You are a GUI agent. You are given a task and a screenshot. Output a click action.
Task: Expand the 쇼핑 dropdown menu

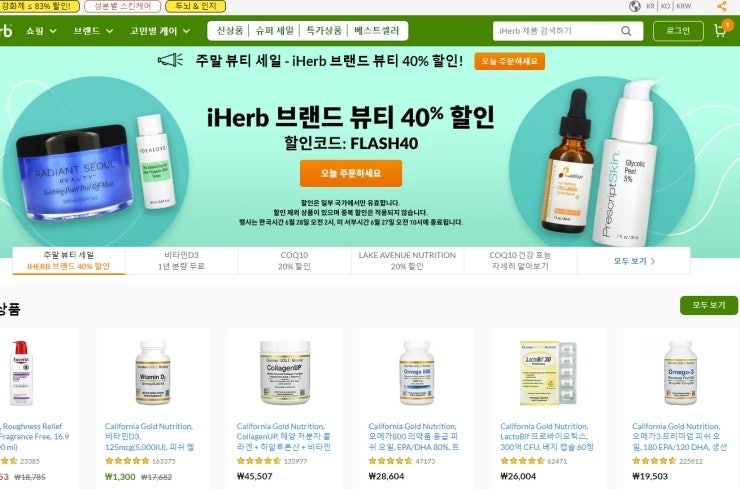pos(41,31)
